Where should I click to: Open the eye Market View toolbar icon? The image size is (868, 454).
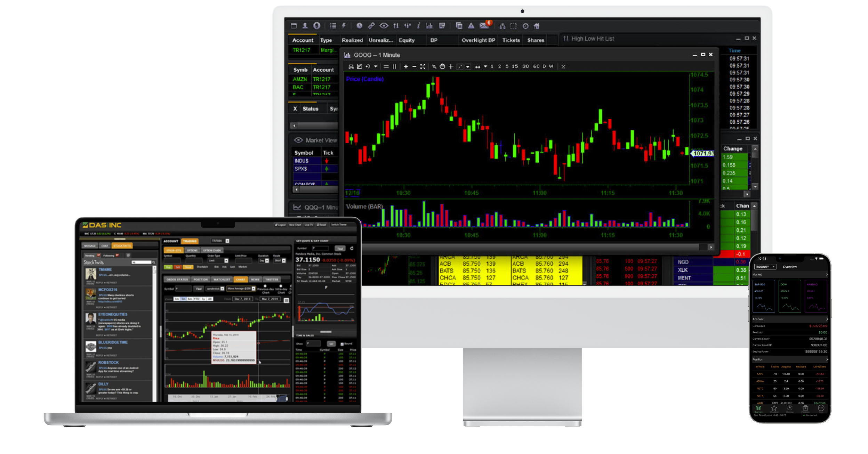tap(384, 26)
